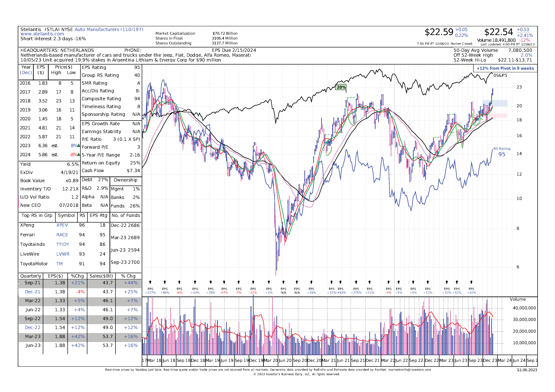Open the TM symbol link for ToyotaMotor
555x392 pixels.
coord(60,264)
